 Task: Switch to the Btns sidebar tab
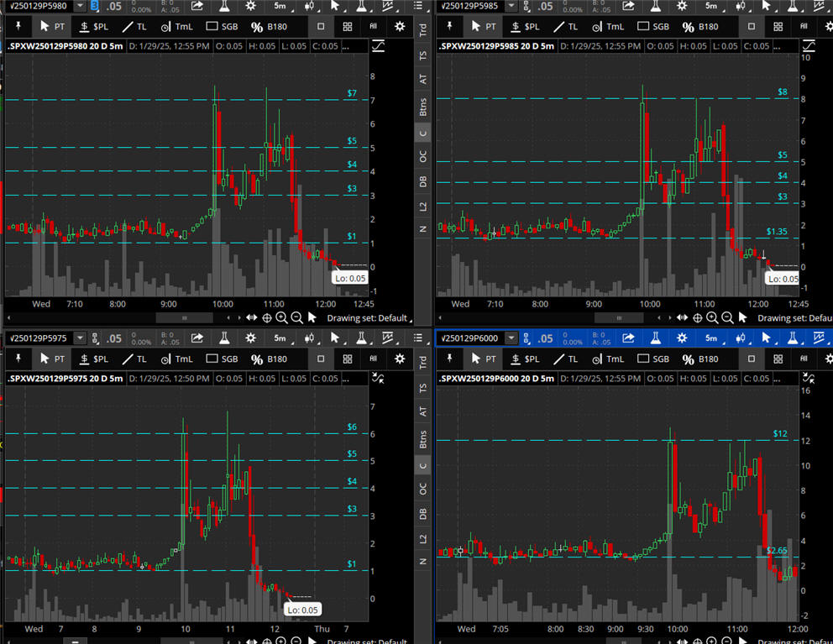click(x=423, y=107)
